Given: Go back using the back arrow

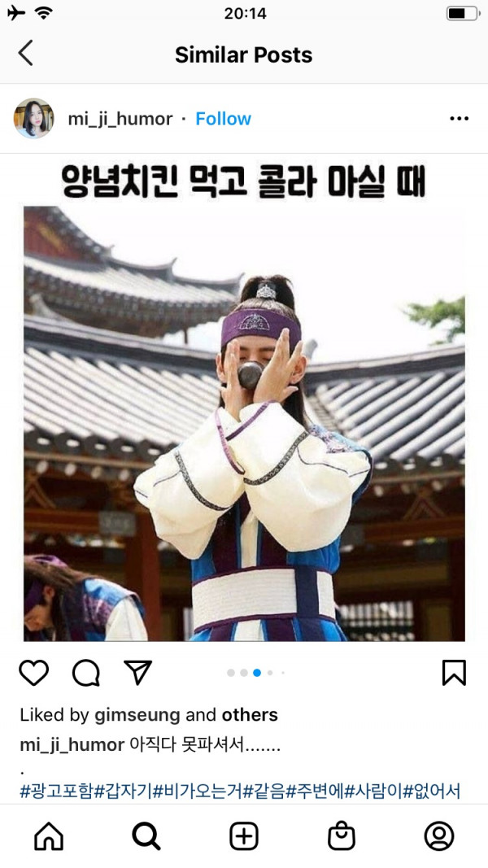Looking at the screenshot, I should (x=25, y=53).
